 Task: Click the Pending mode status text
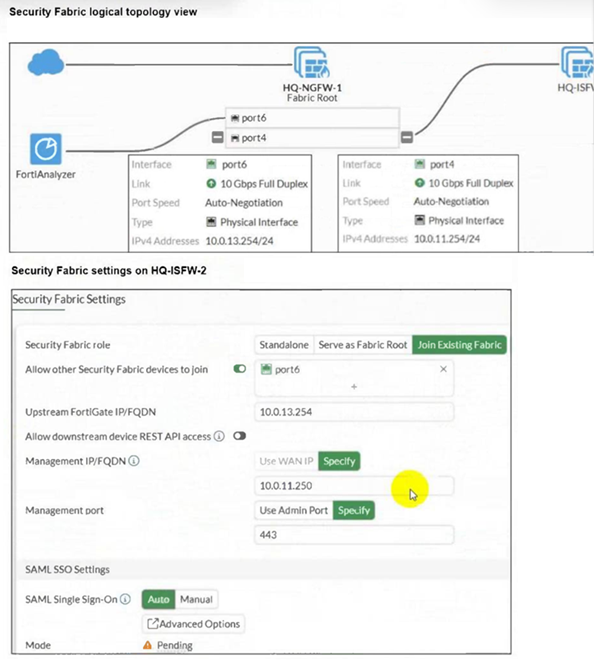[x=175, y=645]
